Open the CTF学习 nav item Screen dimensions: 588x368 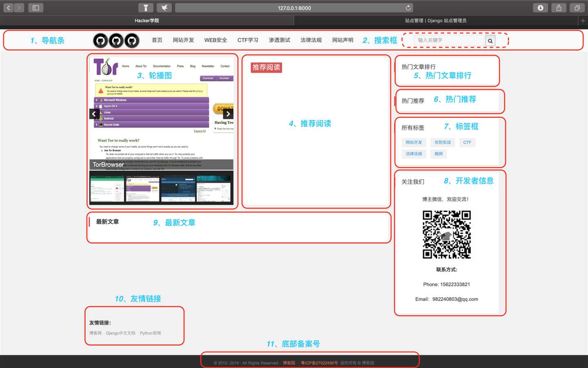point(248,40)
